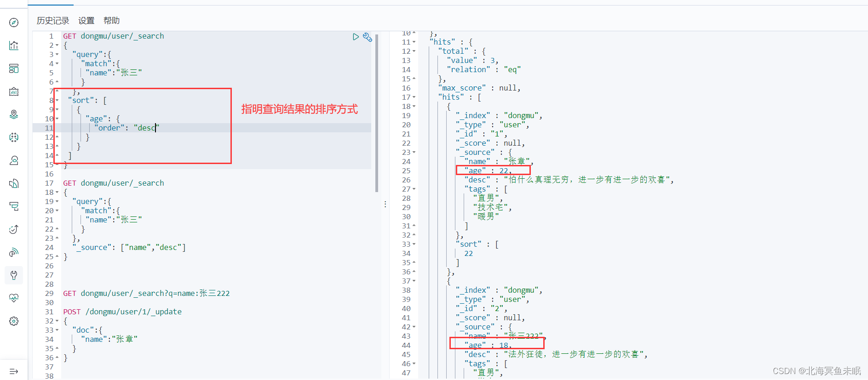Expand the side navigation with the arrow icon

tap(14, 371)
